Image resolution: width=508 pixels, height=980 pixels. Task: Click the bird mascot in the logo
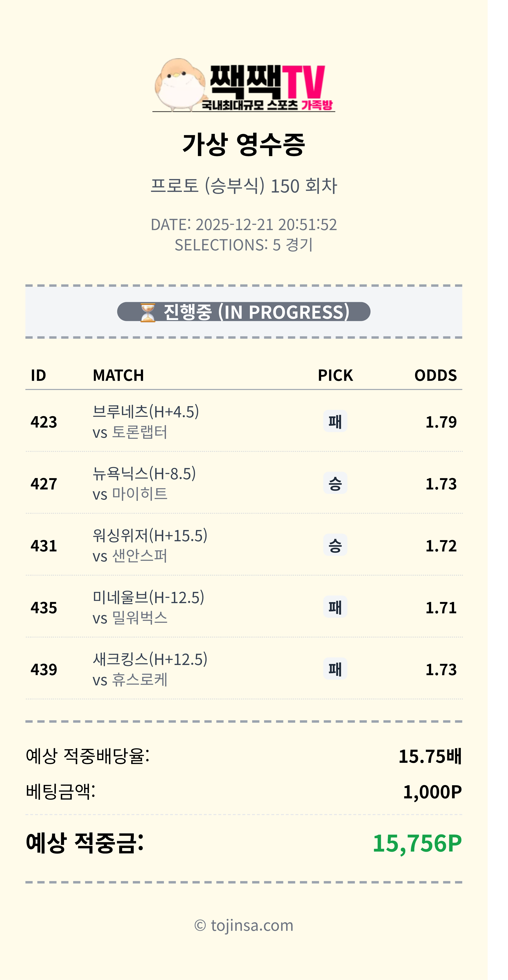178,84
